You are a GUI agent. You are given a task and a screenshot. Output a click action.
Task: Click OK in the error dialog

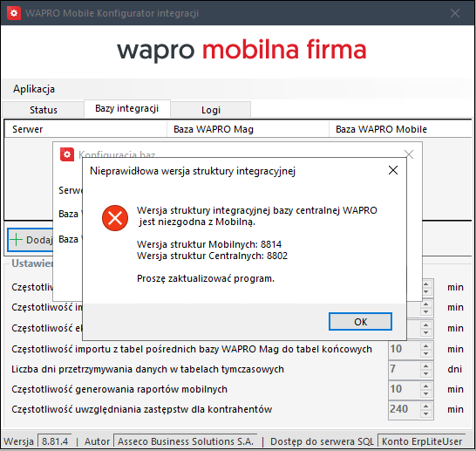[360, 321]
